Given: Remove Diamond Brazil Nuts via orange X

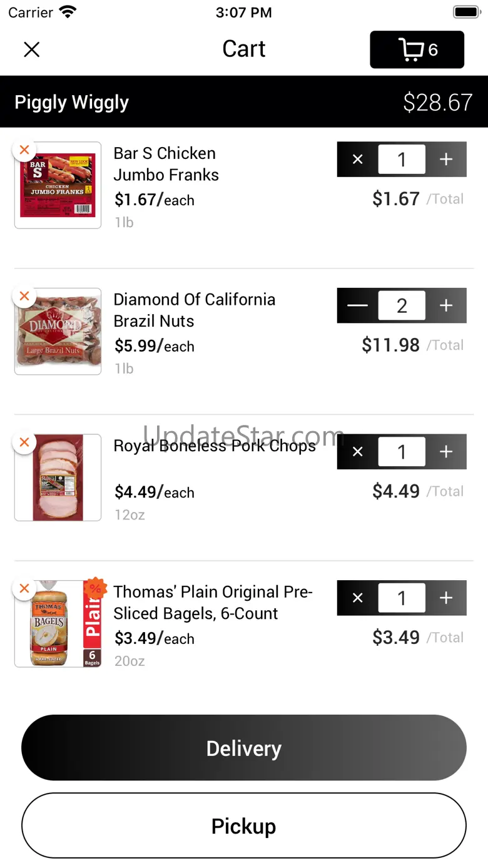Looking at the screenshot, I should pos(24,296).
